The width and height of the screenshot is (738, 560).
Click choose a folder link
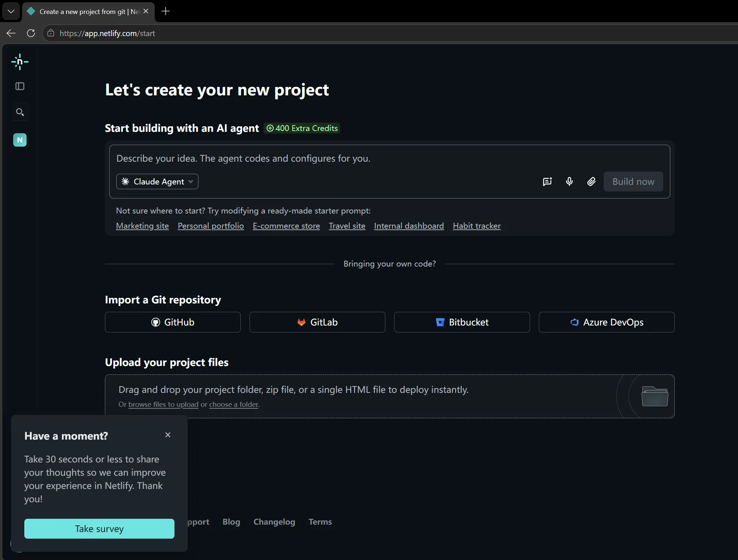pos(234,404)
